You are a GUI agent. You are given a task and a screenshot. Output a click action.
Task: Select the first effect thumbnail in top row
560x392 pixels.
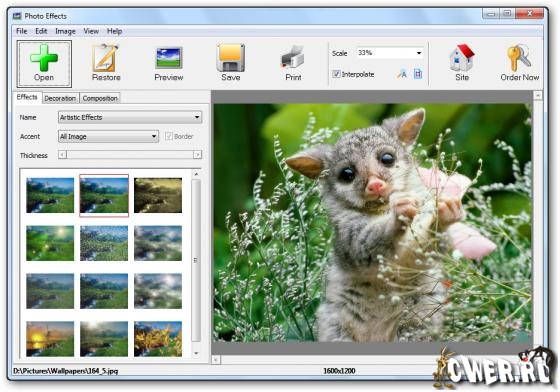[50, 195]
